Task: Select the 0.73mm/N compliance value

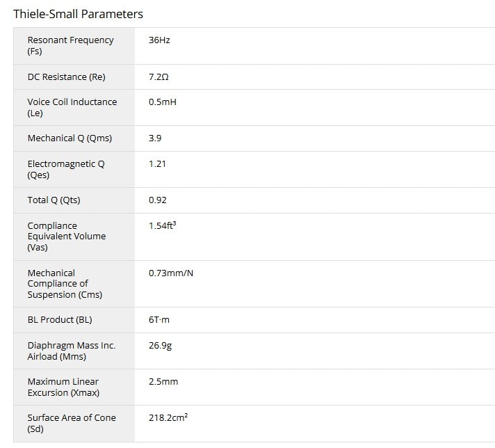Action: pyautogui.click(x=171, y=273)
